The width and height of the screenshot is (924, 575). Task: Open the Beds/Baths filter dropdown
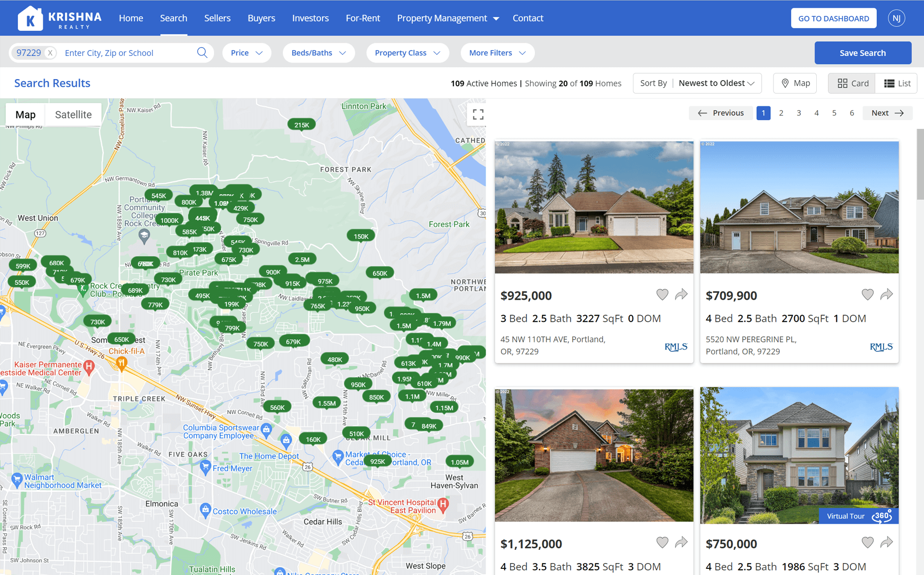[x=319, y=53]
